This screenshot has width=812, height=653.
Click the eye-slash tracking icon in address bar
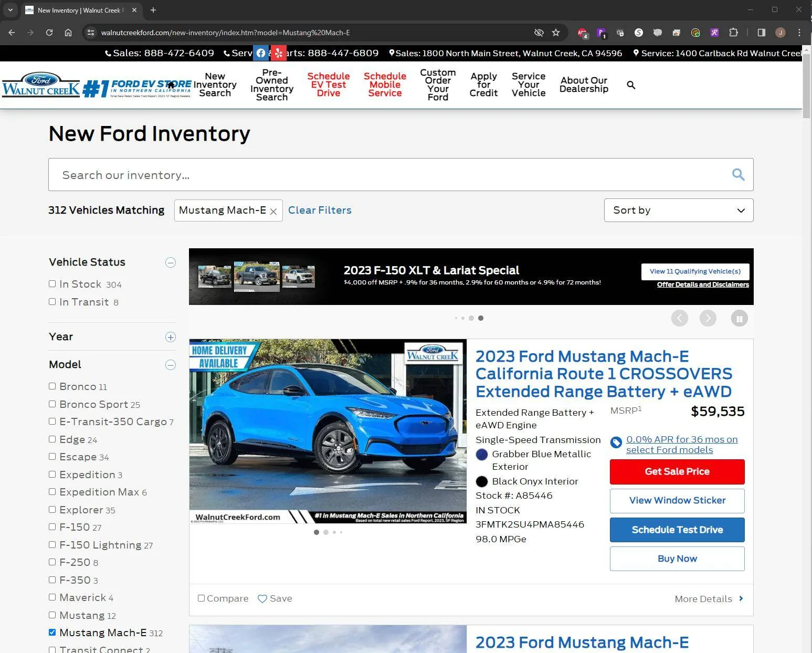click(539, 33)
